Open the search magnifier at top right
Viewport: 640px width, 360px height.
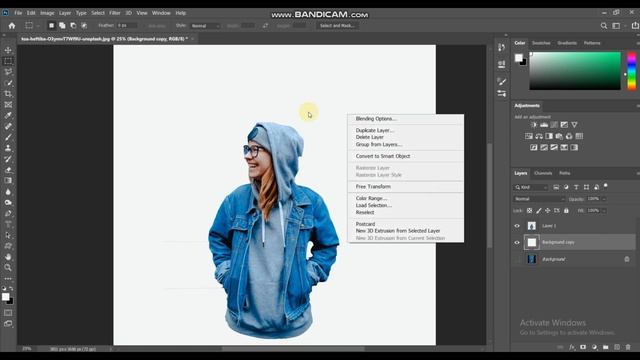click(604, 26)
